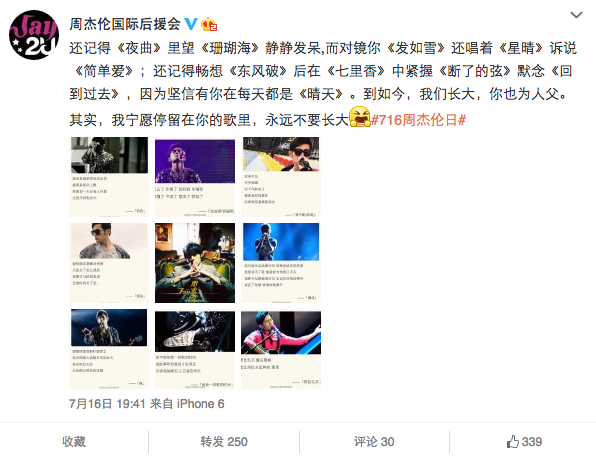The image size is (596, 459).
Task: Click the Jay 2U profile avatar
Action: pos(34,35)
